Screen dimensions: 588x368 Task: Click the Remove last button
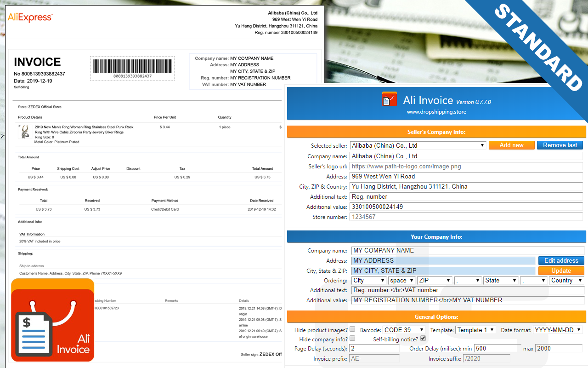click(x=560, y=144)
